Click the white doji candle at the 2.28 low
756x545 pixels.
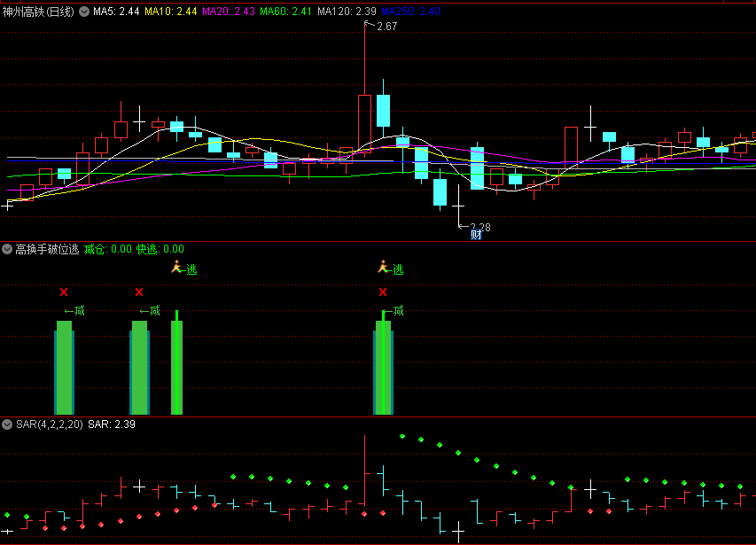(458, 206)
